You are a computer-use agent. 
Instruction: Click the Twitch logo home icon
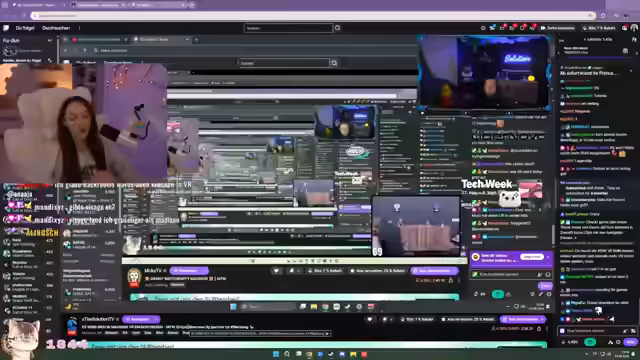tap(6, 28)
